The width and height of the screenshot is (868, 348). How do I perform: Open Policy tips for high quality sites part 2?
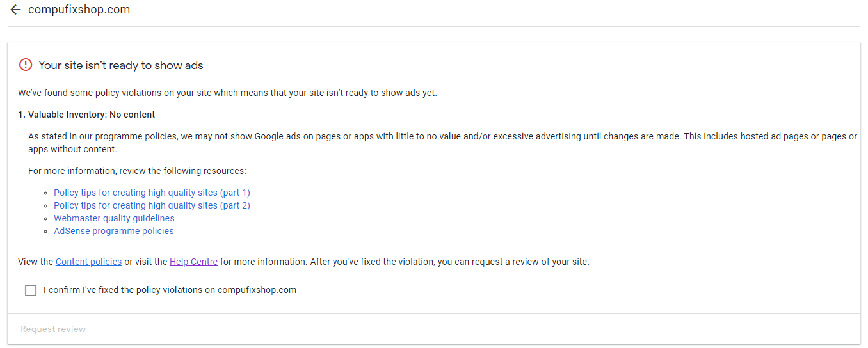coord(152,205)
